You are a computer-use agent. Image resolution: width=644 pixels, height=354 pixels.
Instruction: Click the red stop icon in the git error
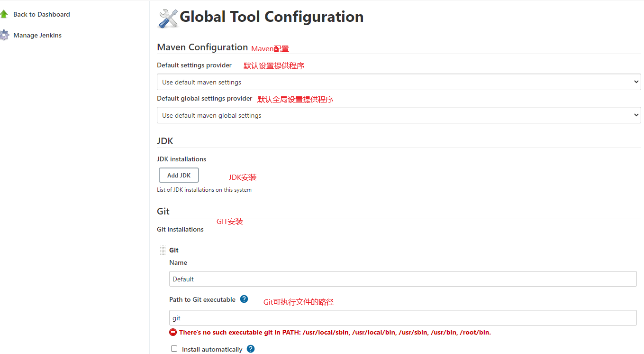(173, 332)
